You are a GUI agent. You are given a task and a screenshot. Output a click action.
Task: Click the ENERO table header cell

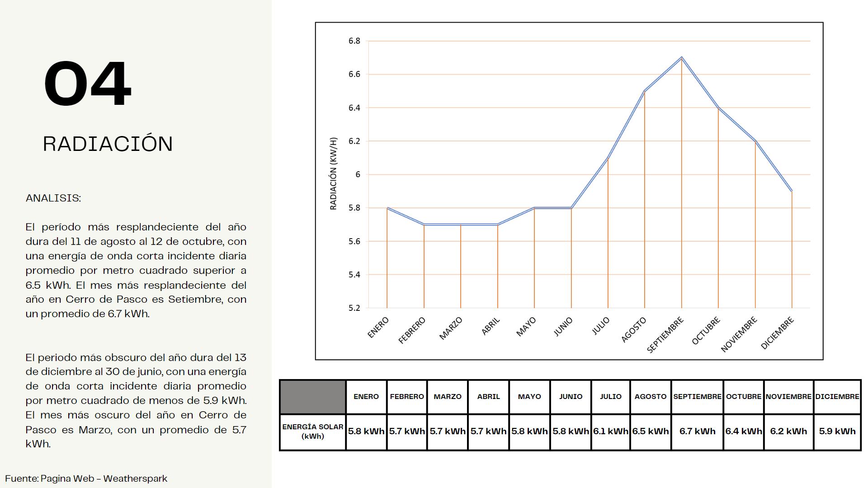(x=366, y=397)
